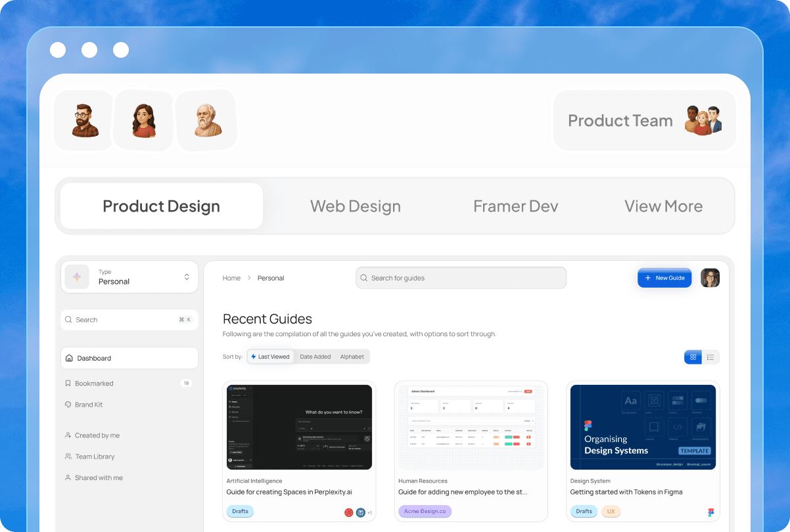The width and height of the screenshot is (790, 532).
Task: Click the +1 collaborators count
Action: pos(369,512)
